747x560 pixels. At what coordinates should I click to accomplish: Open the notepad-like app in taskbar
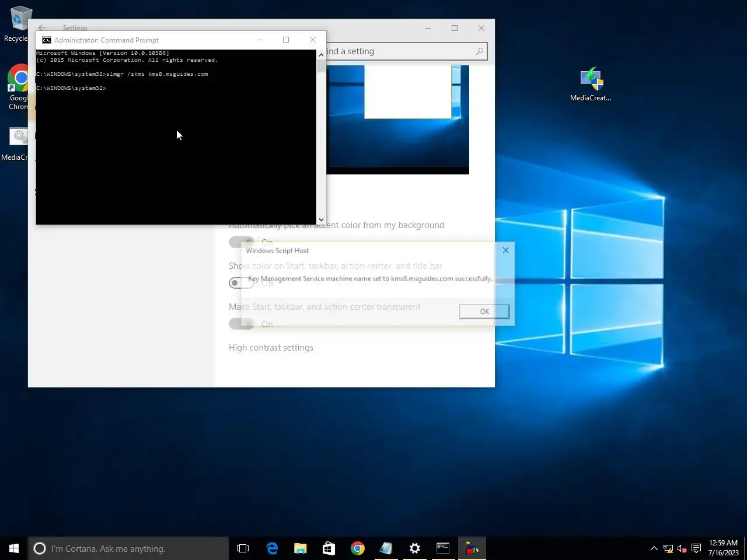point(386,548)
